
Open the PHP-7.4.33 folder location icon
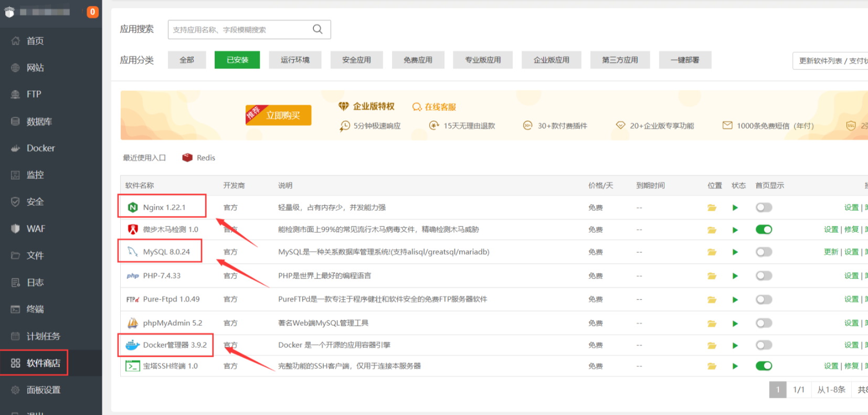[712, 276]
